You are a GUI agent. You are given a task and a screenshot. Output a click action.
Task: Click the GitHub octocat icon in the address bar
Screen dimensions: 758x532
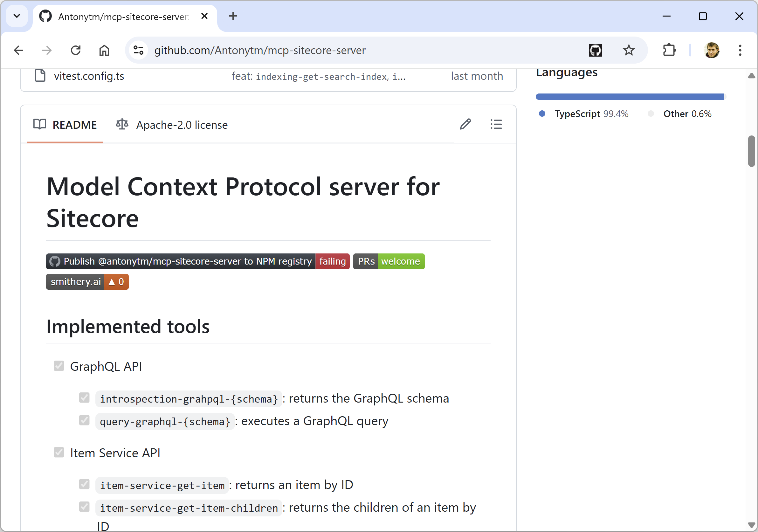(x=595, y=50)
